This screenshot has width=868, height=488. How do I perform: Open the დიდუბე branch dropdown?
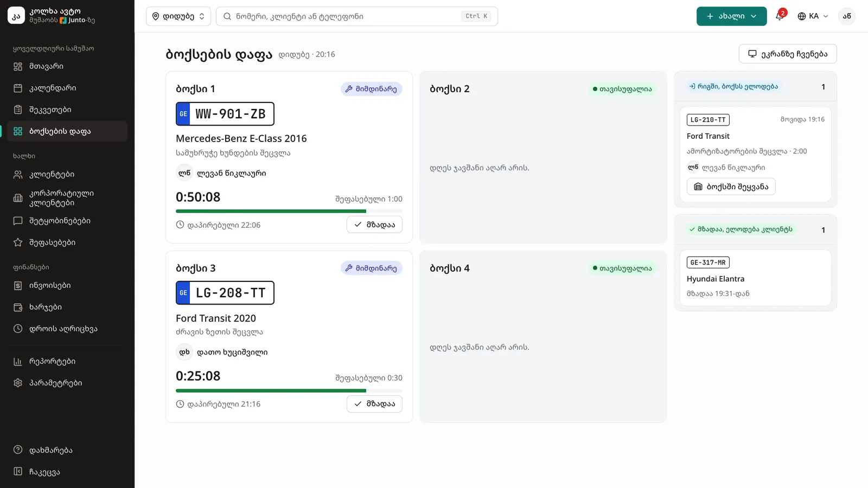[x=178, y=16]
